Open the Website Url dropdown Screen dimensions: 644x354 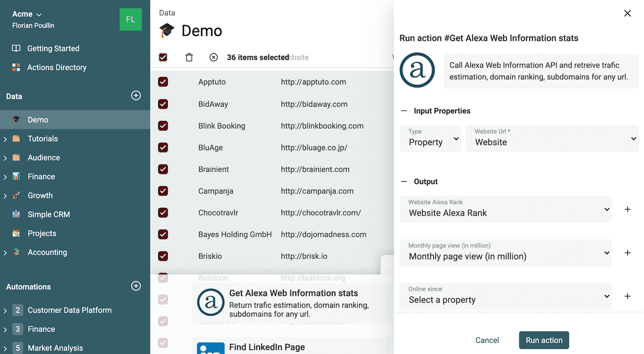coord(552,139)
